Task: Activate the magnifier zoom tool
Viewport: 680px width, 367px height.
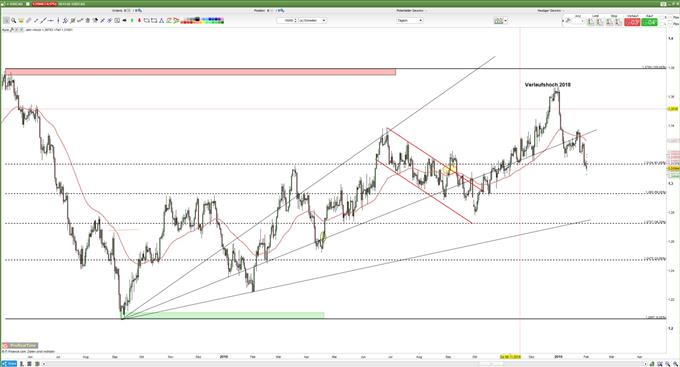Action: point(13,20)
